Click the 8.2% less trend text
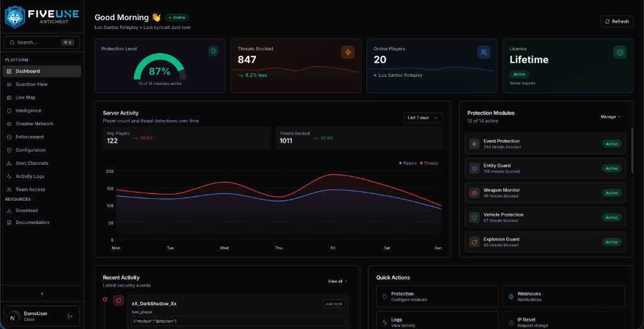The image size is (644, 329). pyautogui.click(x=256, y=75)
